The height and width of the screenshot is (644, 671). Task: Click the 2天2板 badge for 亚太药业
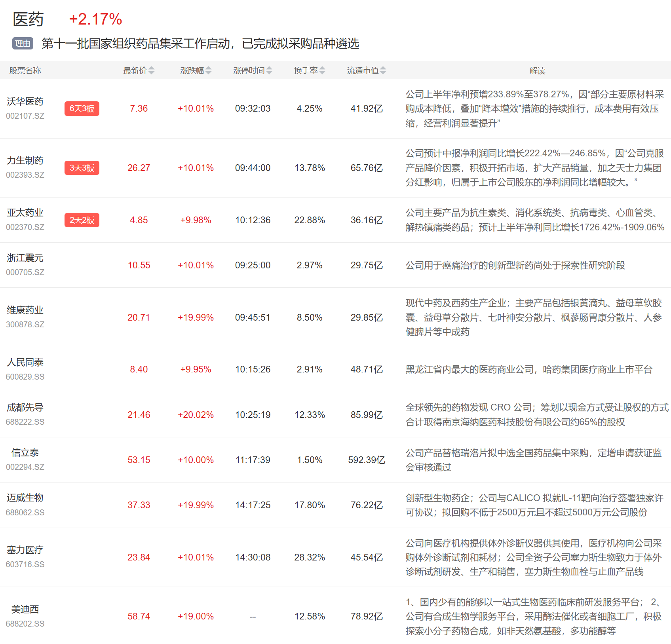82,220
